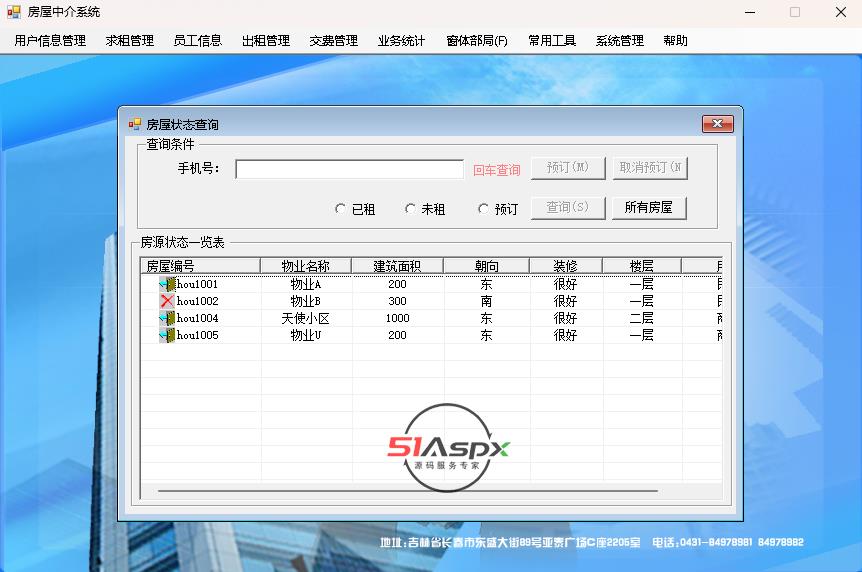Click the door icon beside hou1004
Screen dimensions: 862x572
(x=167, y=318)
